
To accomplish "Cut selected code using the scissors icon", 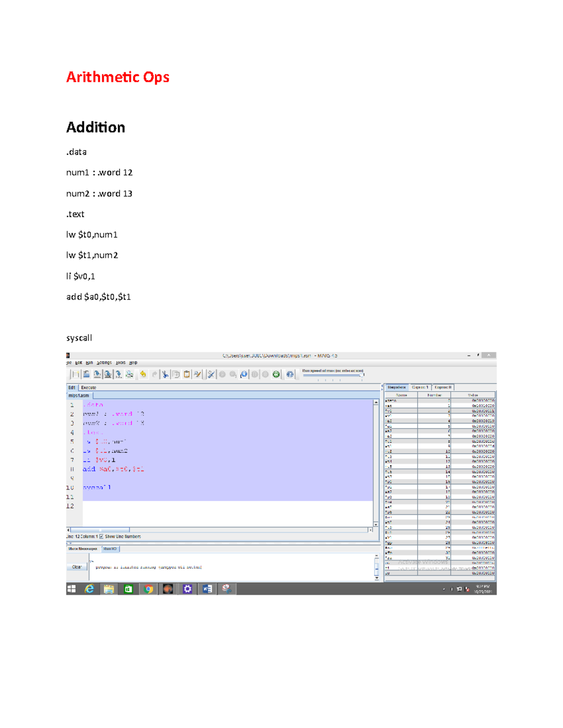I will [x=165, y=374].
